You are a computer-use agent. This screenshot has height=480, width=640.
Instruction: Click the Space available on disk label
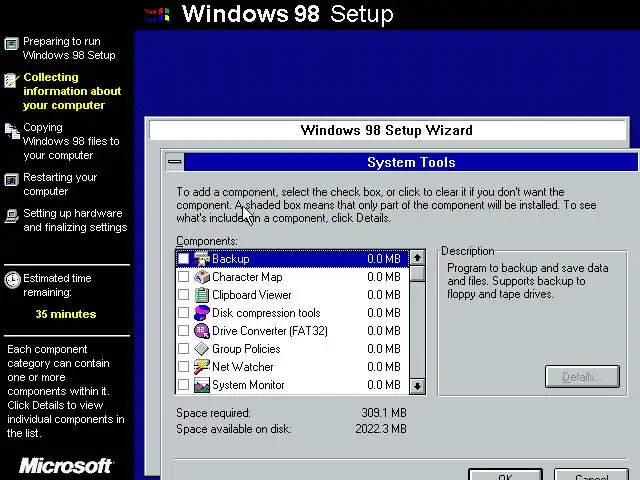point(234,429)
